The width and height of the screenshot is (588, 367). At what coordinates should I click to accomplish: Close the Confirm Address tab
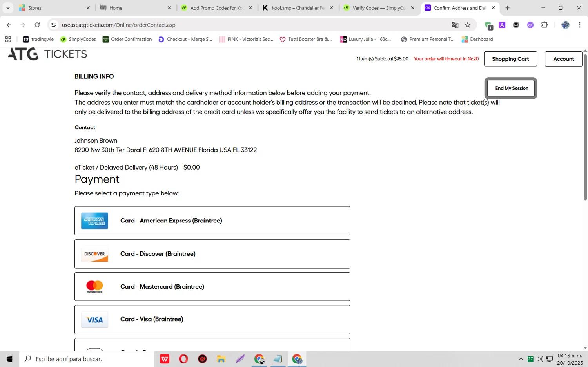coord(493,8)
